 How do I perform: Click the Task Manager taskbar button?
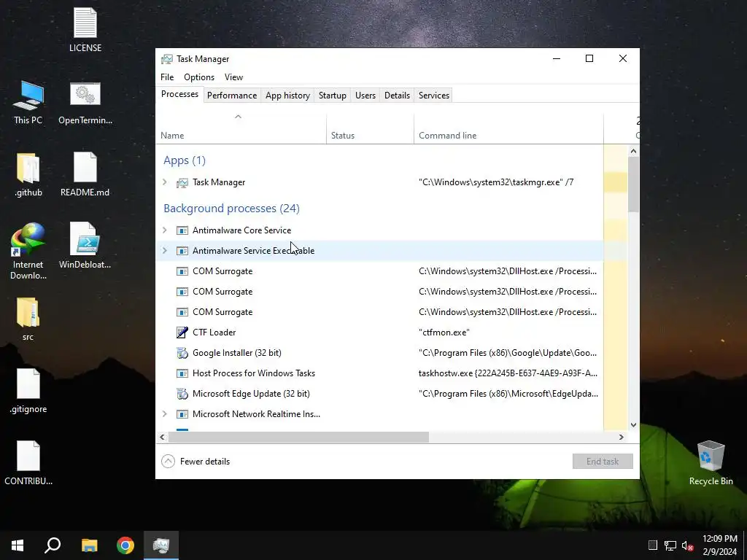click(161, 545)
